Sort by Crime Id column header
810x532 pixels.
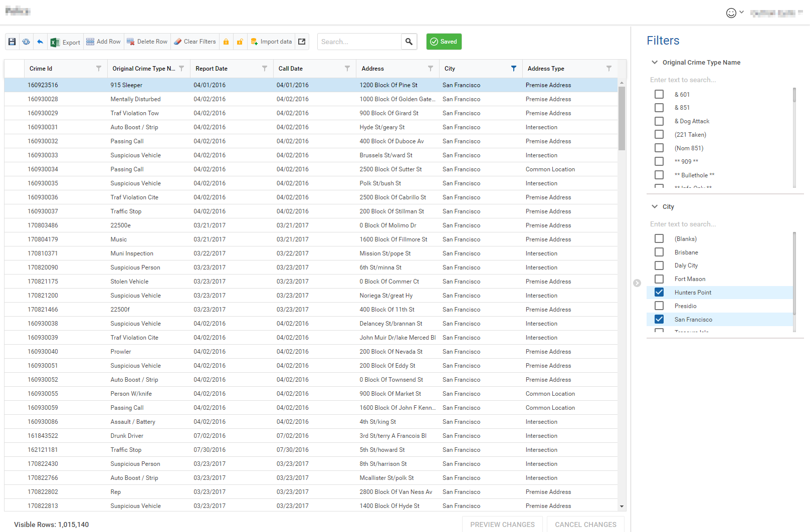(x=41, y=69)
